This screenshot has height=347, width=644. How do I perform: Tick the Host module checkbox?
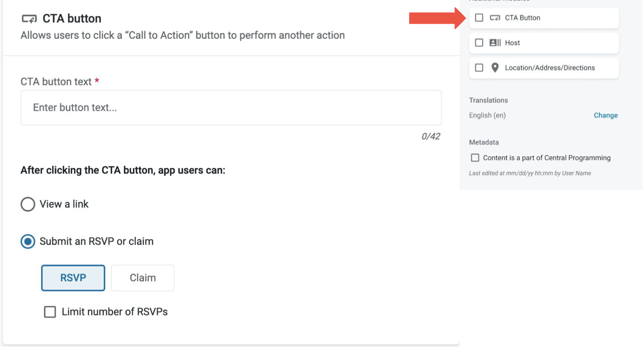point(479,43)
